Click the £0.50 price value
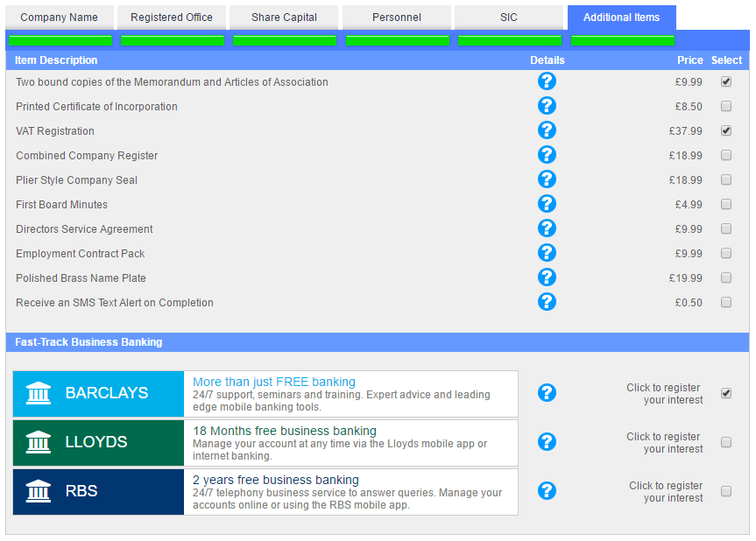Image resolution: width=756 pixels, height=541 pixels. pos(688,303)
